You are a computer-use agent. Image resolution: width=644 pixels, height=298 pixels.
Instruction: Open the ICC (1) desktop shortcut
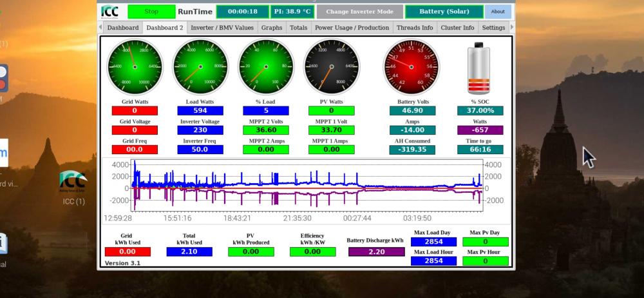[x=73, y=187]
